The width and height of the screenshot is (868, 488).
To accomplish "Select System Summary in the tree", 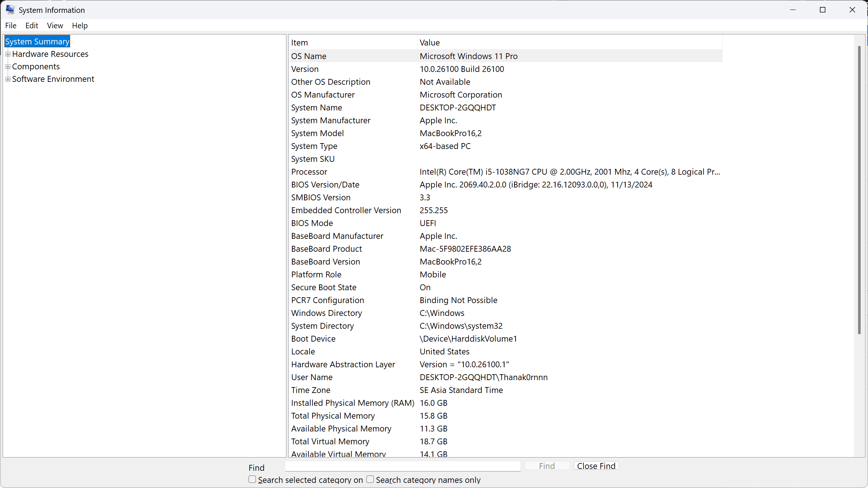I will pos(37,41).
